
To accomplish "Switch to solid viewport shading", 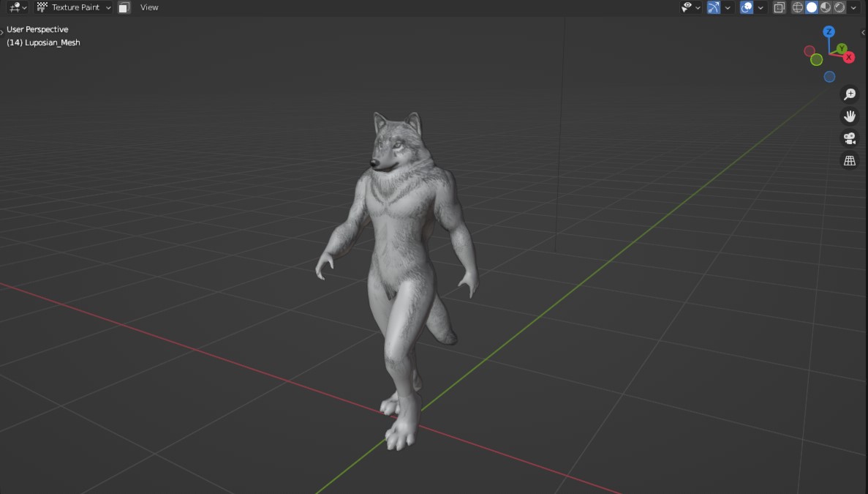I will tap(812, 7).
